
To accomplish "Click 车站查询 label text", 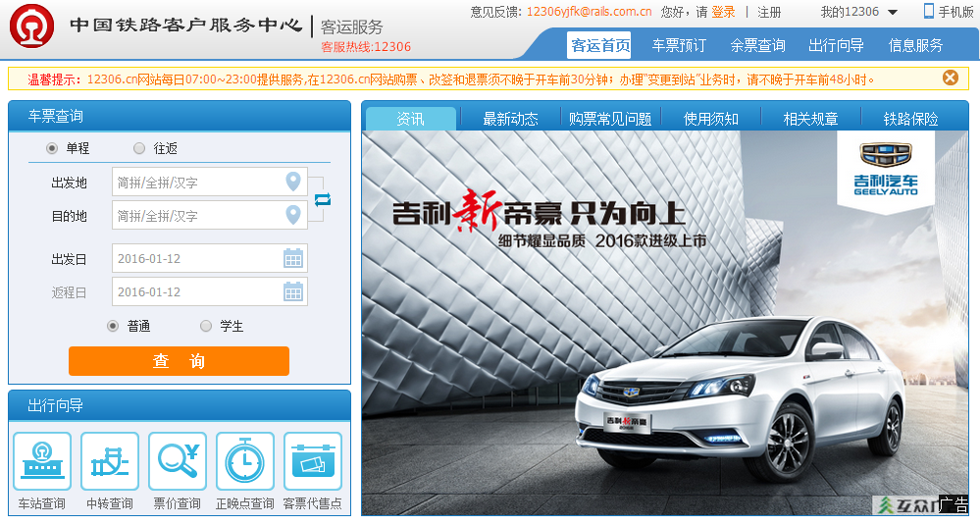I will [42, 503].
